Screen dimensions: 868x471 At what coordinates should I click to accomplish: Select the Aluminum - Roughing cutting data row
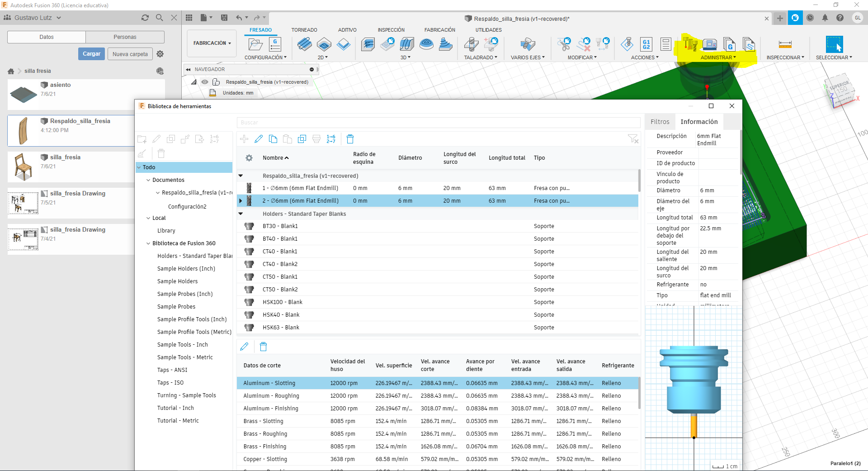[438, 396]
